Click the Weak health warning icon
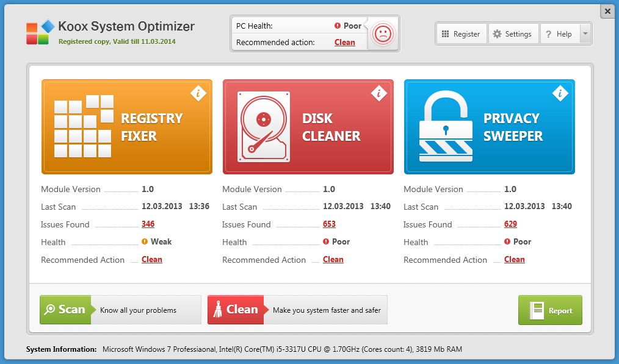 click(145, 241)
